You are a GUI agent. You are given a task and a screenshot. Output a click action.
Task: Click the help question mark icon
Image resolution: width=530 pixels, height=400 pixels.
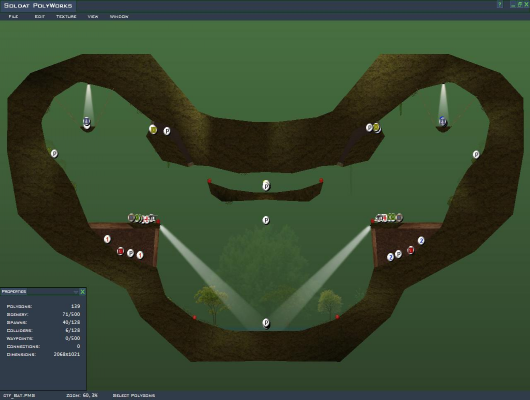(500, 4)
